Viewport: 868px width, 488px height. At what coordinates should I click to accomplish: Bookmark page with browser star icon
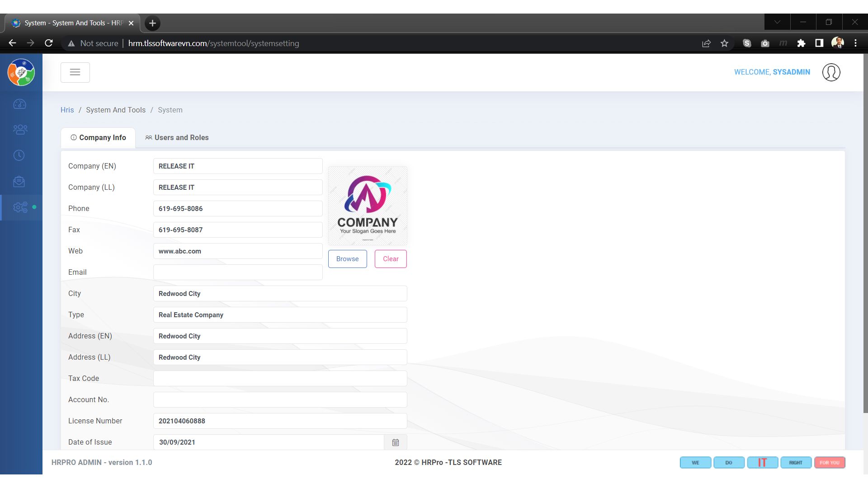tap(725, 43)
